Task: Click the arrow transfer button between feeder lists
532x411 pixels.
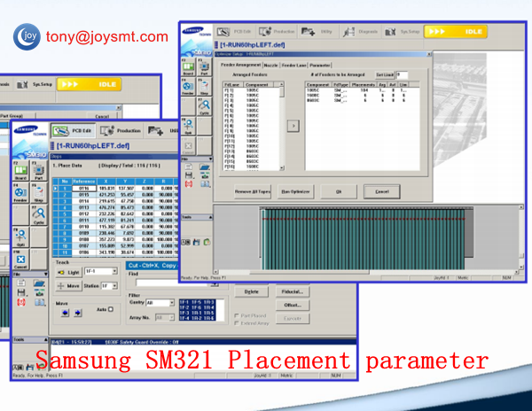Action: tap(293, 126)
